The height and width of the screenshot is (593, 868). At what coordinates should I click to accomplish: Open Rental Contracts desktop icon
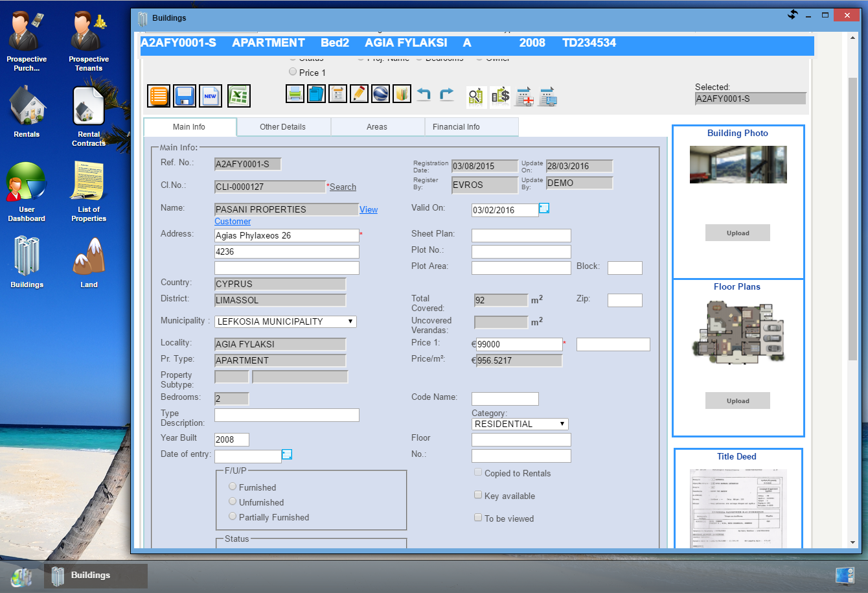tap(89, 117)
